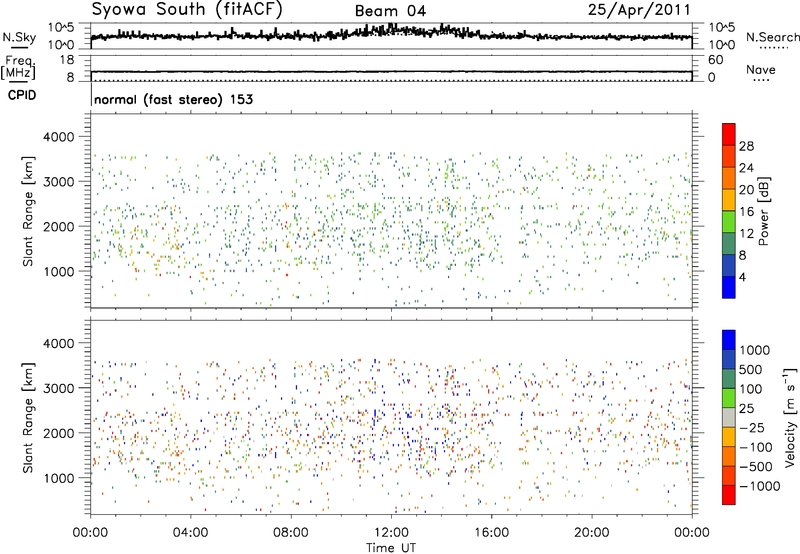800x554 pixels.
Task: Click the gray segment of Velocity colorbar
Action: point(729,417)
